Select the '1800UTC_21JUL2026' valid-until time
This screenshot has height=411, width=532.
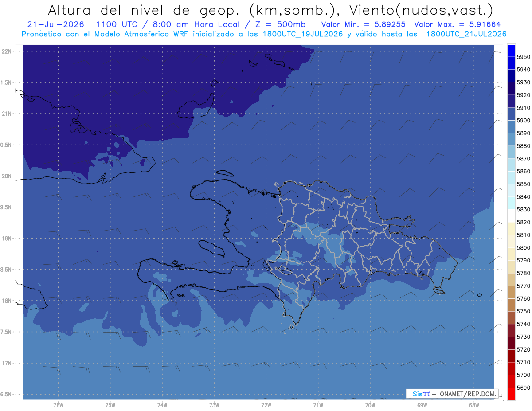point(466,34)
